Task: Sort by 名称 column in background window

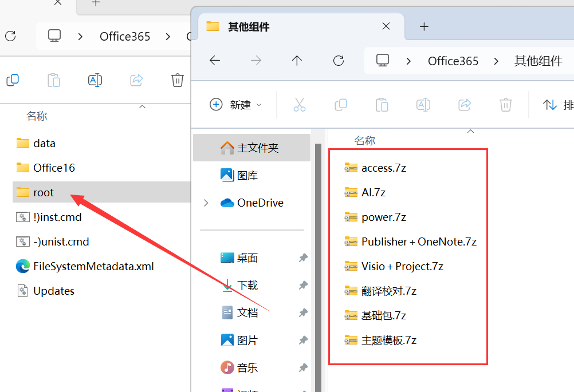Action: click(37, 116)
